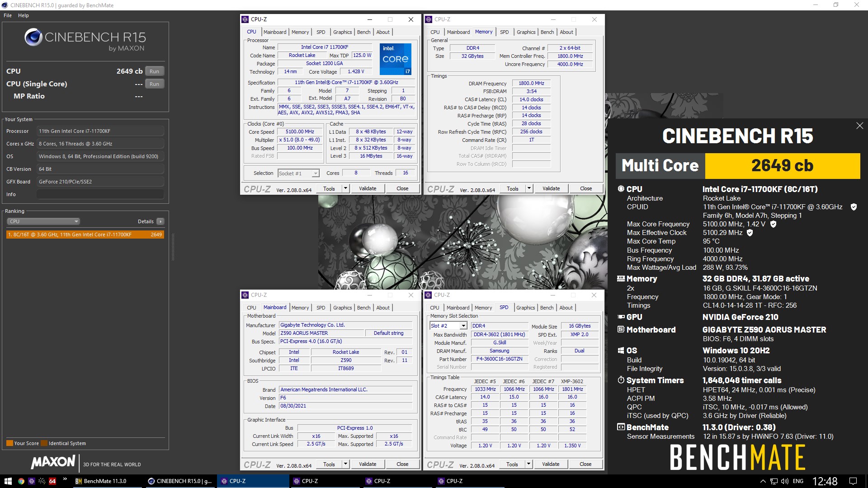Expand Tools dropdown arrow in CPU-Z SPD window

(528, 464)
